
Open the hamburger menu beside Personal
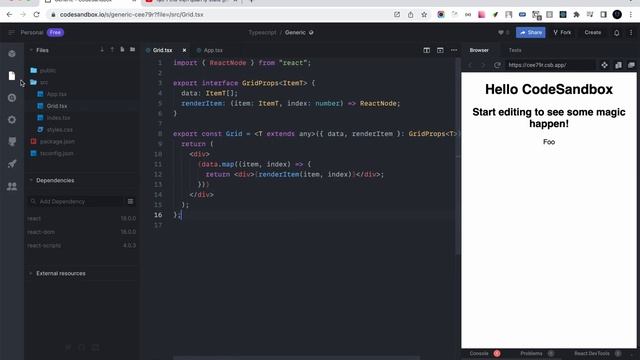[11, 32]
